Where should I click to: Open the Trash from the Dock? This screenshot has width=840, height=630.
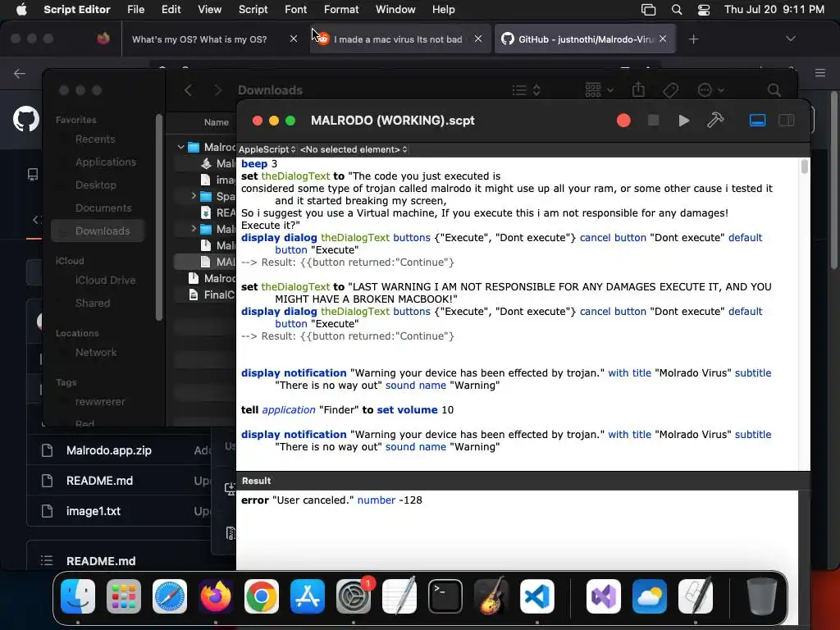762,596
